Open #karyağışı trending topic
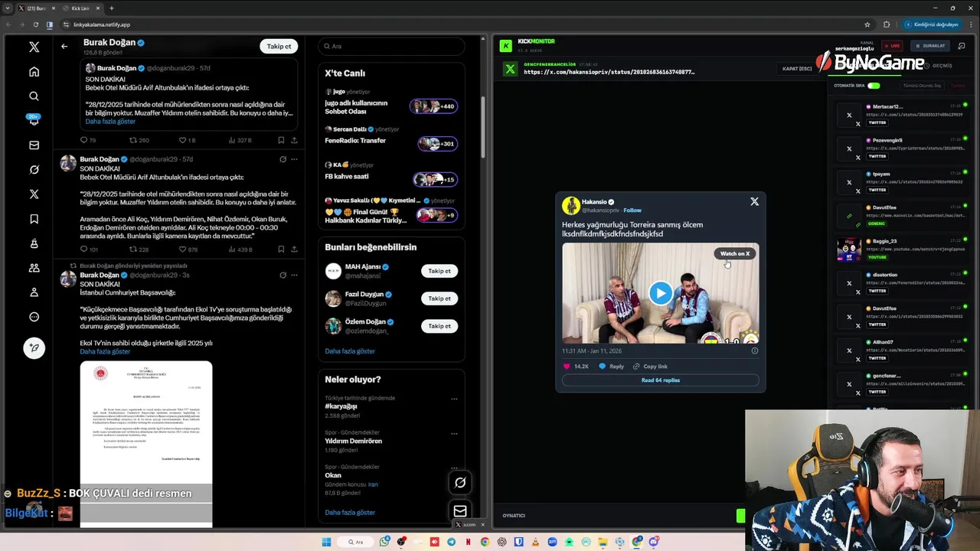Screen dimensions: 980x551 (341, 406)
